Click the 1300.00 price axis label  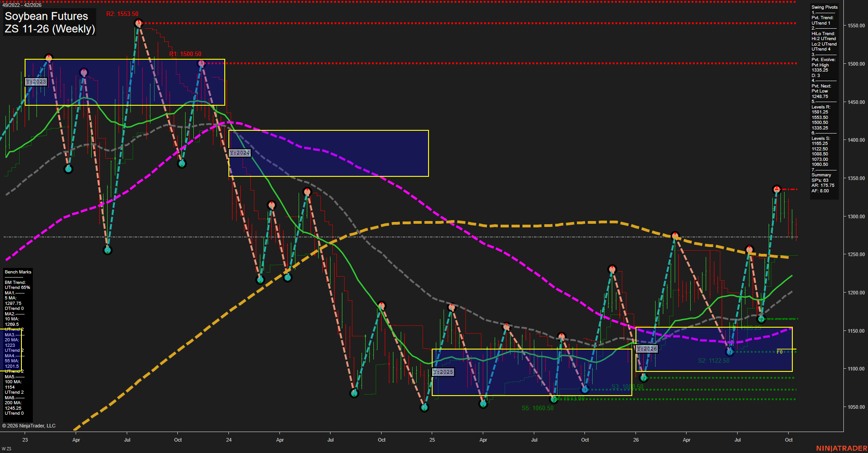pyautogui.click(x=856, y=217)
